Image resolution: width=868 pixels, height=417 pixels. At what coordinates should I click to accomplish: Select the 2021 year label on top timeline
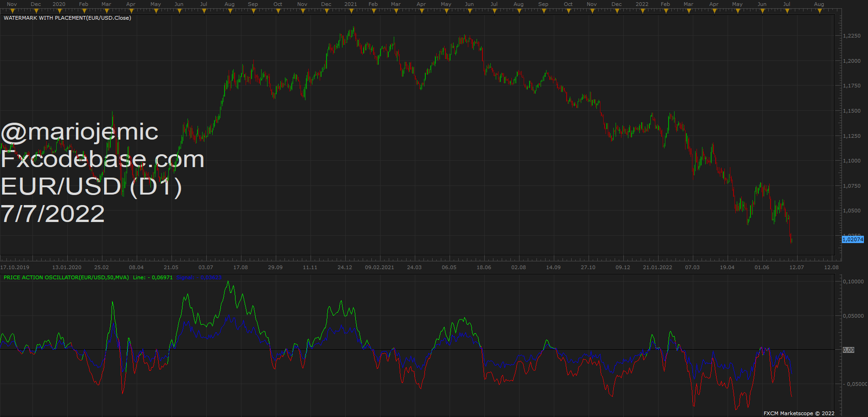(x=351, y=4)
